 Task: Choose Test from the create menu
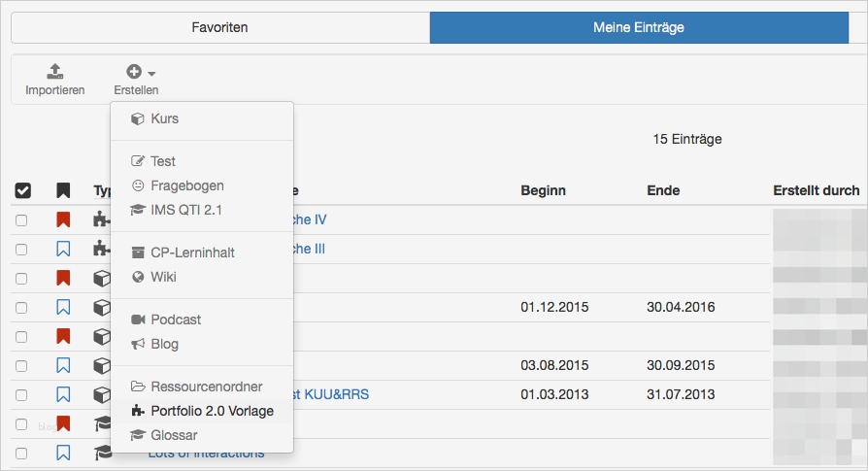(x=202, y=161)
